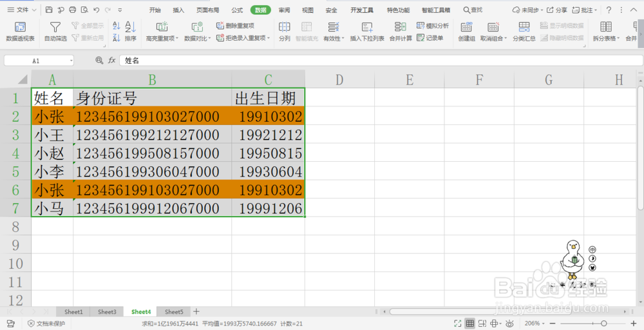
Task: Open the 插入 ribbon tab
Action: [178, 10]
